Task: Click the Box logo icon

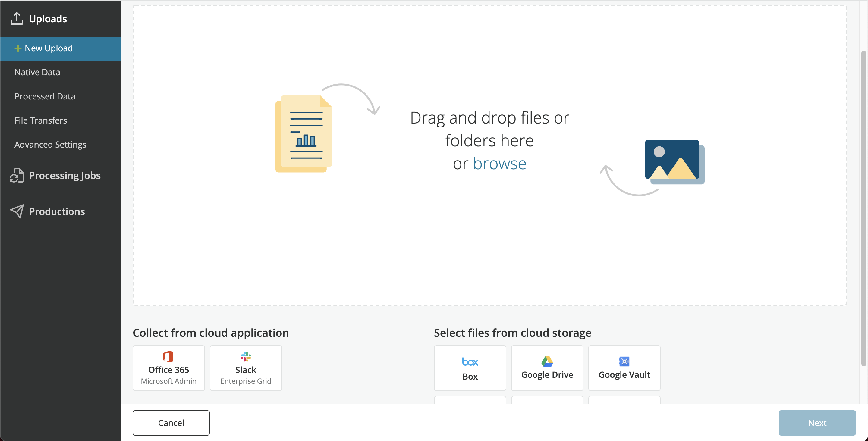Action: click(470, 362)
